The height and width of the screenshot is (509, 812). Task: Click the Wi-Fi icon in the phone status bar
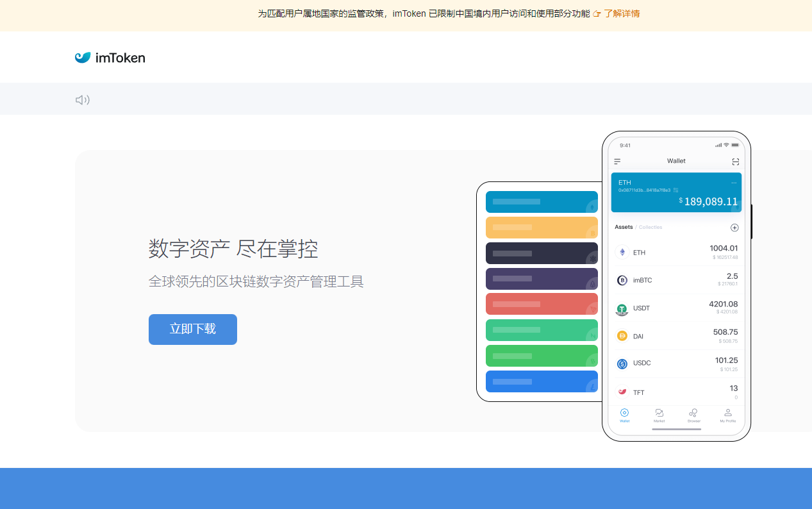coord(726,145)
